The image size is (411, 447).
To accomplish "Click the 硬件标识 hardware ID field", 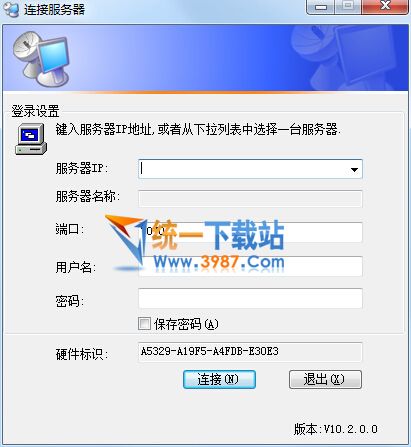I will coord(250,352).
